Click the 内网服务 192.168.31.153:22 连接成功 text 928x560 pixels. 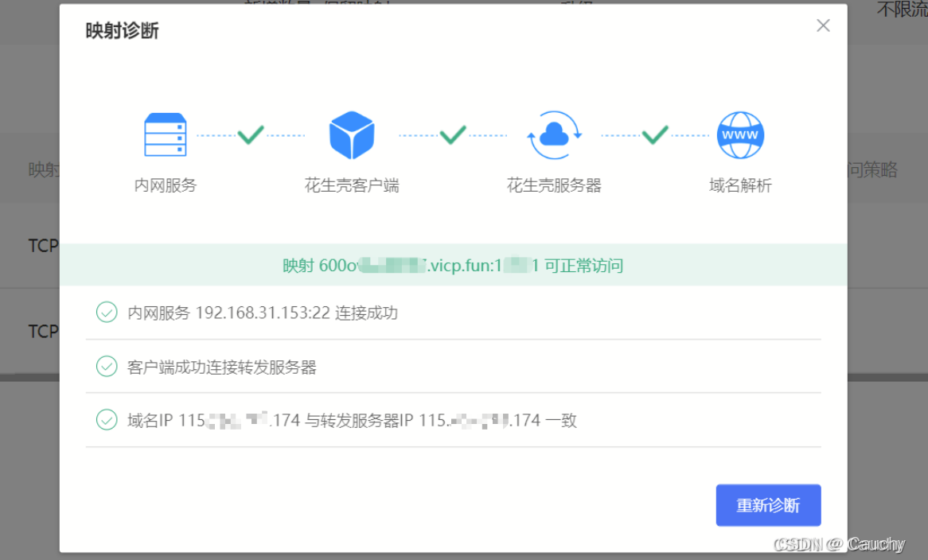click(x=263, y=313)
